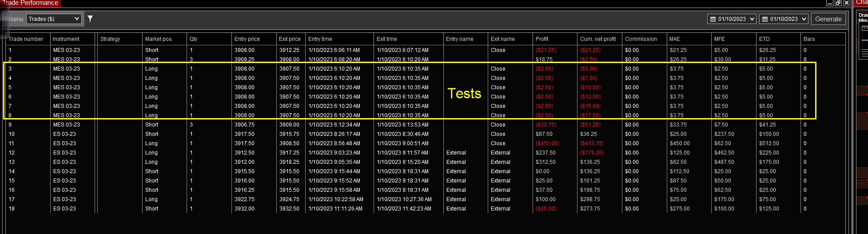Click the calendar icon in the start date picker
Screen dimensions: 868x234
coord(713,19)
